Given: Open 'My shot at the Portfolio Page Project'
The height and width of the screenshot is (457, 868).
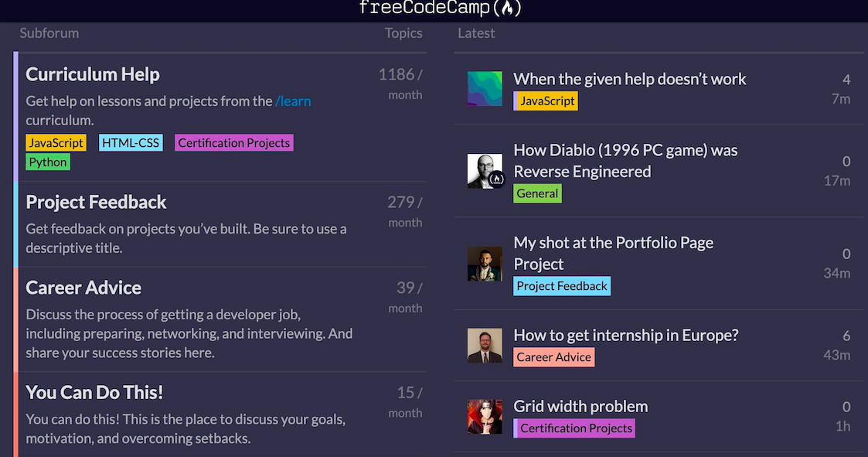Looking at the screenshot, I should point(614,253).
